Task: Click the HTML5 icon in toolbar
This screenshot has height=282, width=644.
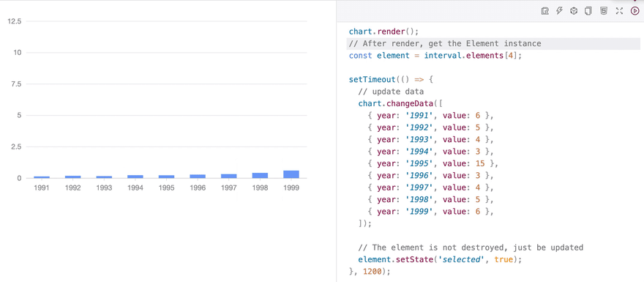Action: pos(603,11)
